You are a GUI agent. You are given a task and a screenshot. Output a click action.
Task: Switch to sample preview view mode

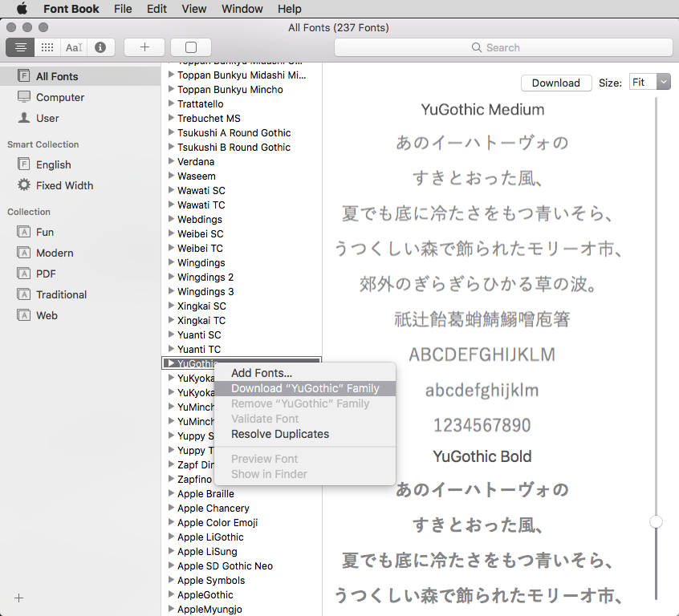20,47
